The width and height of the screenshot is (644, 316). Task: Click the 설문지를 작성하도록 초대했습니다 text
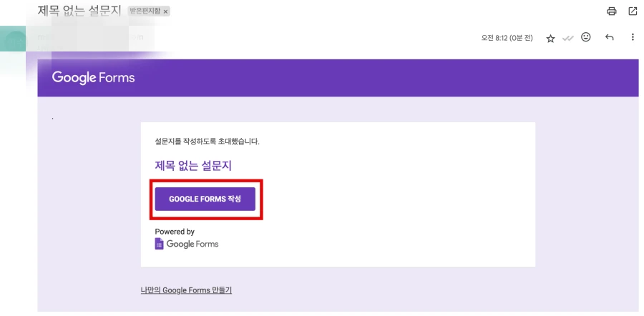(207, 142)
